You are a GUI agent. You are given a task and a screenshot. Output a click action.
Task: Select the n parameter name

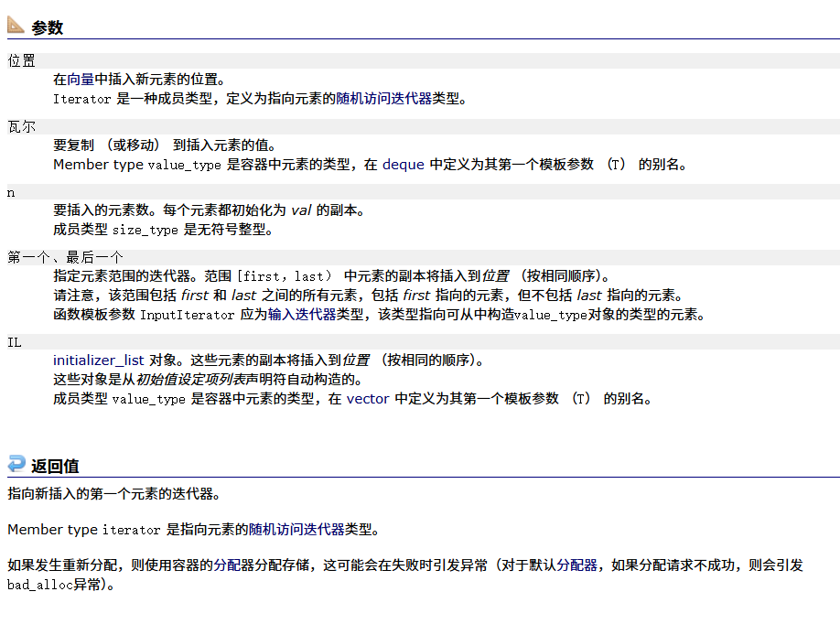11,193
